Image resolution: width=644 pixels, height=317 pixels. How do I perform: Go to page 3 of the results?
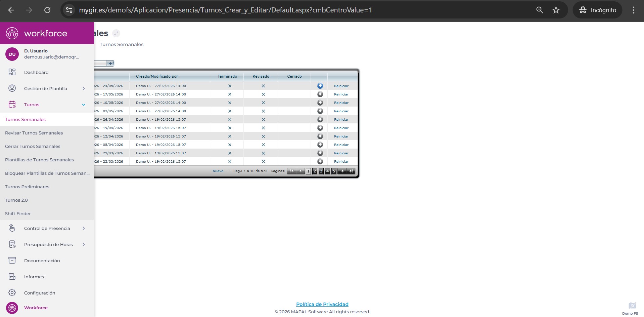[x=321, y=171]
